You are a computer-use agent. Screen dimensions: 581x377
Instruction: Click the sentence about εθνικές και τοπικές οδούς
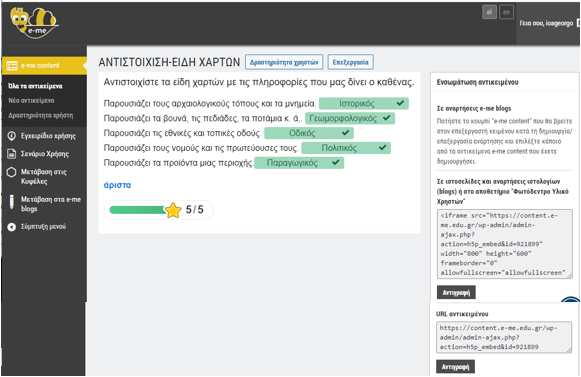point(182,133)
